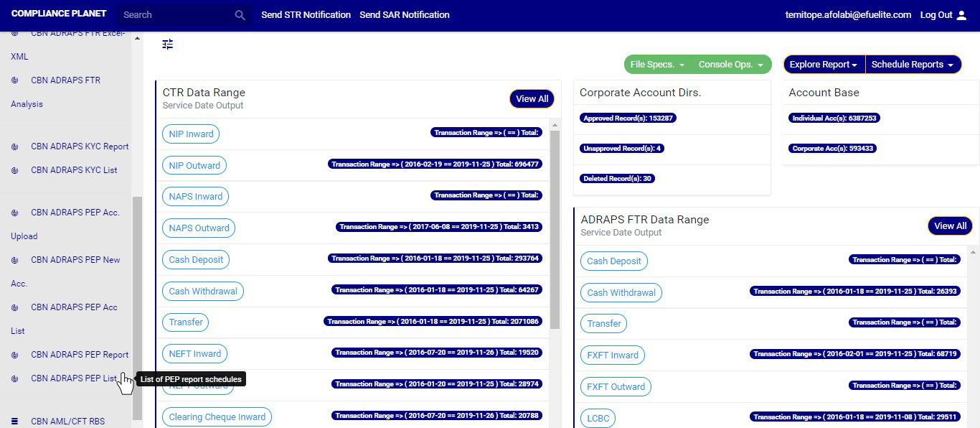The image size is (980, 428).
Task: Click View All in ADRAPS FTR Data Range
Action: (950, 226)
